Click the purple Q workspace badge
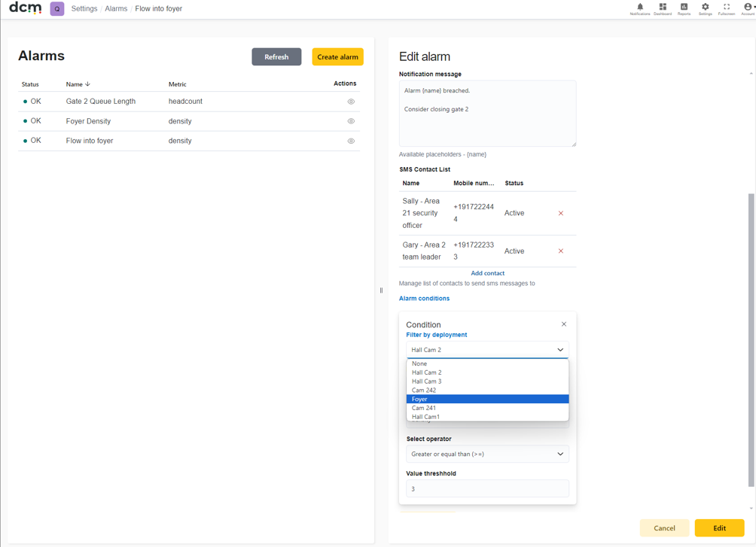Image resolution: width=756 pixels, height=547 pixels. coord(57,9)
